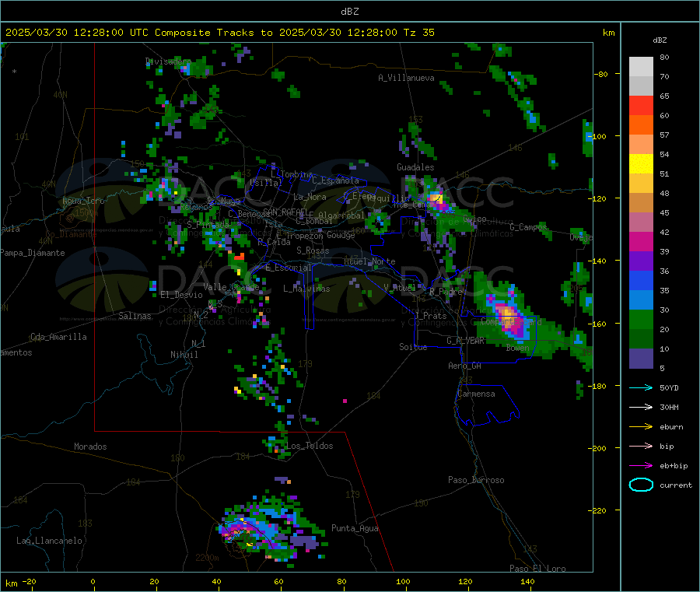Click the 'Divisadero' map label
Screen dimensions: 700x592
[x=168, y=61]
